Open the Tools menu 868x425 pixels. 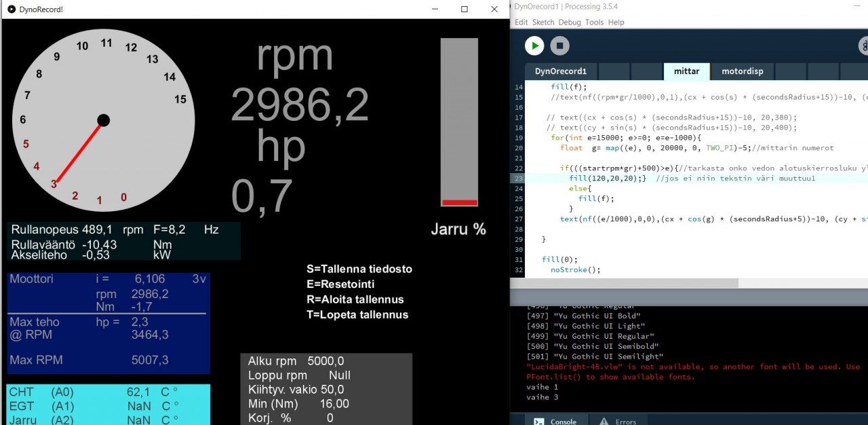(x=594, y=22)
